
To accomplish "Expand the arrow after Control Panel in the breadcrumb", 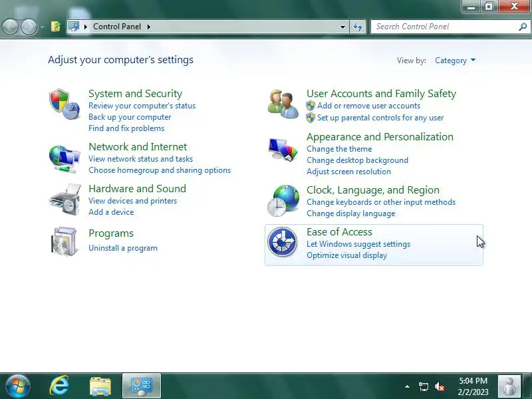I will click(x=148, y=27).
